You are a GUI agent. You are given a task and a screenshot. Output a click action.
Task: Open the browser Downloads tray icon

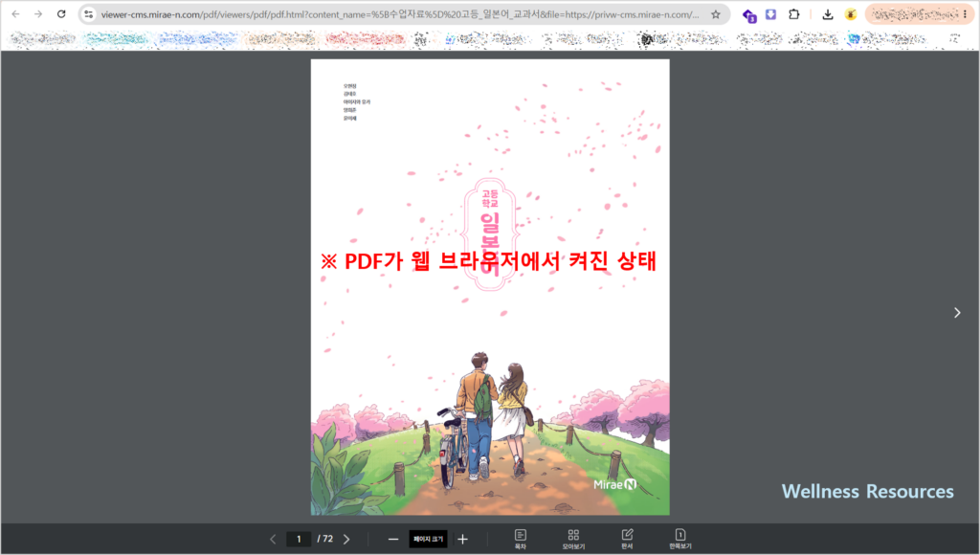click(828, 14)
